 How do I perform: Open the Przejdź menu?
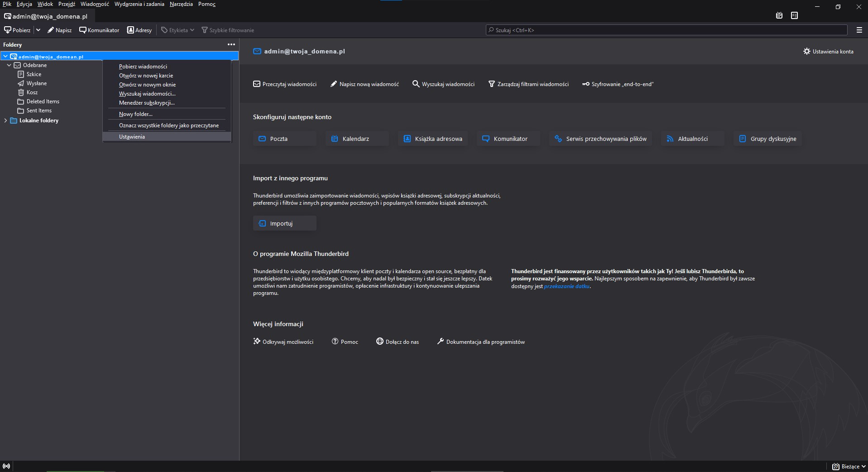click(x=67, y=4)
